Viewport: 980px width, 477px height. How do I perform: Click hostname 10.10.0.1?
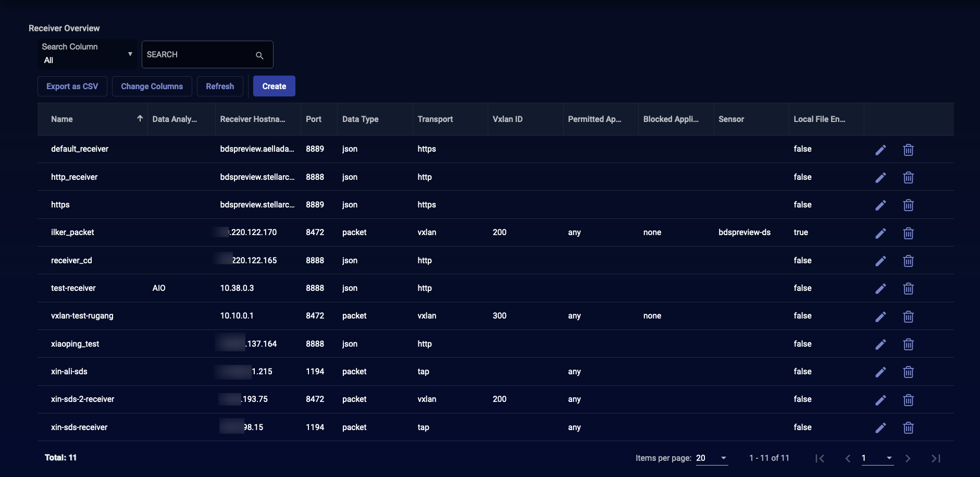click(x=237, y=316)
